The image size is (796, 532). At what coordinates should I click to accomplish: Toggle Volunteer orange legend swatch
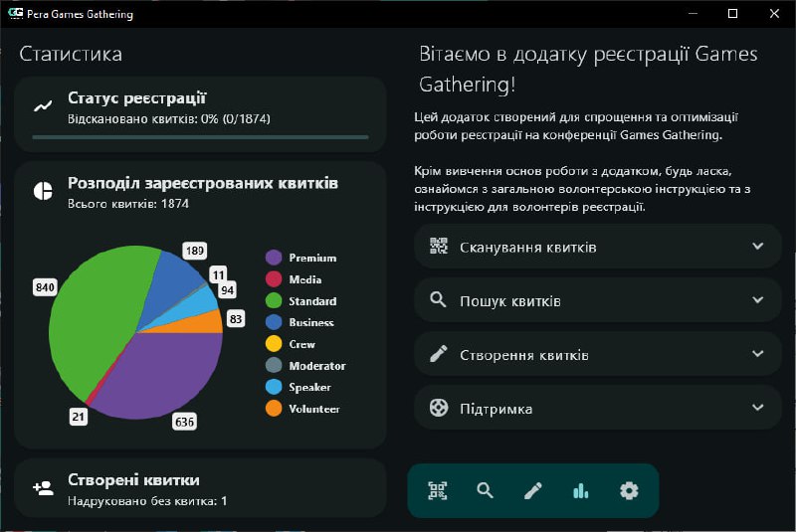[x=274, y=409]
